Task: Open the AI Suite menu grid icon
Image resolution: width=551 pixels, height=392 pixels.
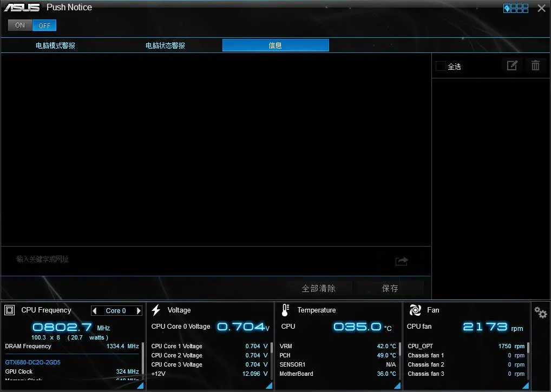Action: tap(515, 8)
